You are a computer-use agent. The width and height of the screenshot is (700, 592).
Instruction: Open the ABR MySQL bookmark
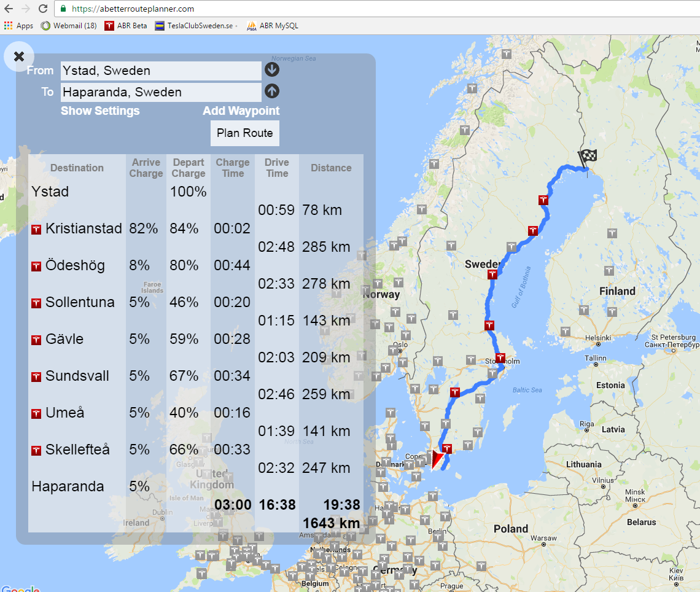point(272,26)
